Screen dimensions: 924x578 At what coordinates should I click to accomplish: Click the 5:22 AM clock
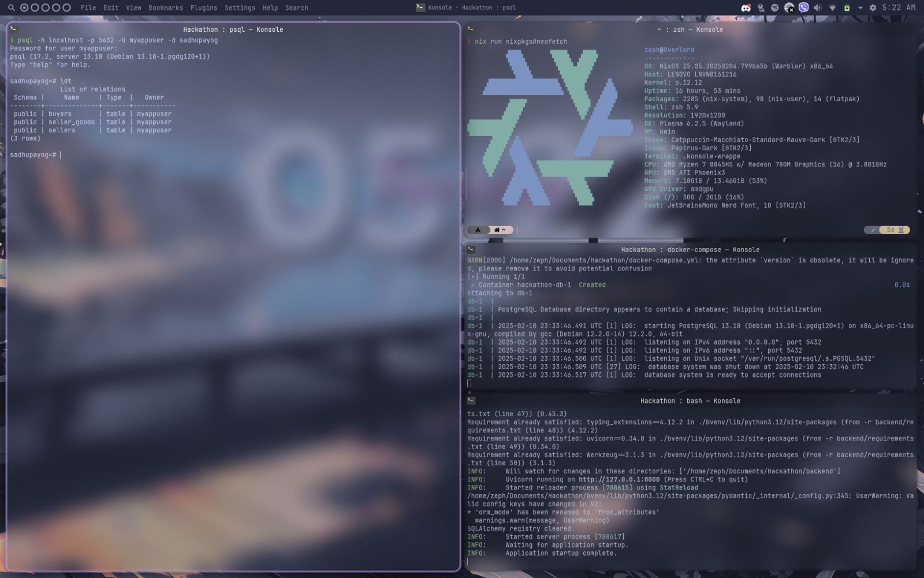[899, 8]
